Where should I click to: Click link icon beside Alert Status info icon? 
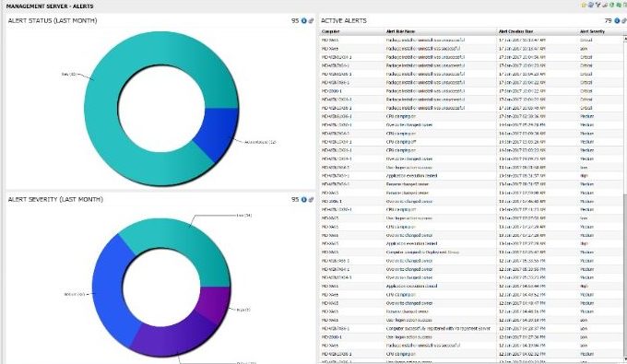pos(311,21)
